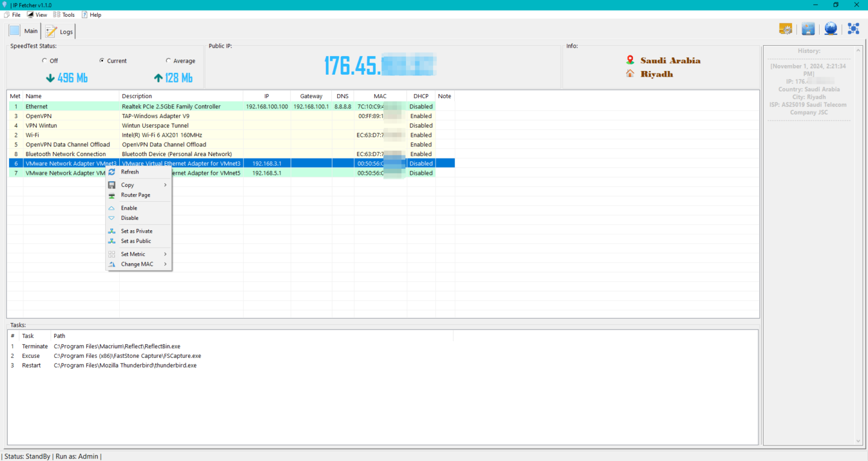
Task: Switch to the Logs tab
Action: pos(59,31)
